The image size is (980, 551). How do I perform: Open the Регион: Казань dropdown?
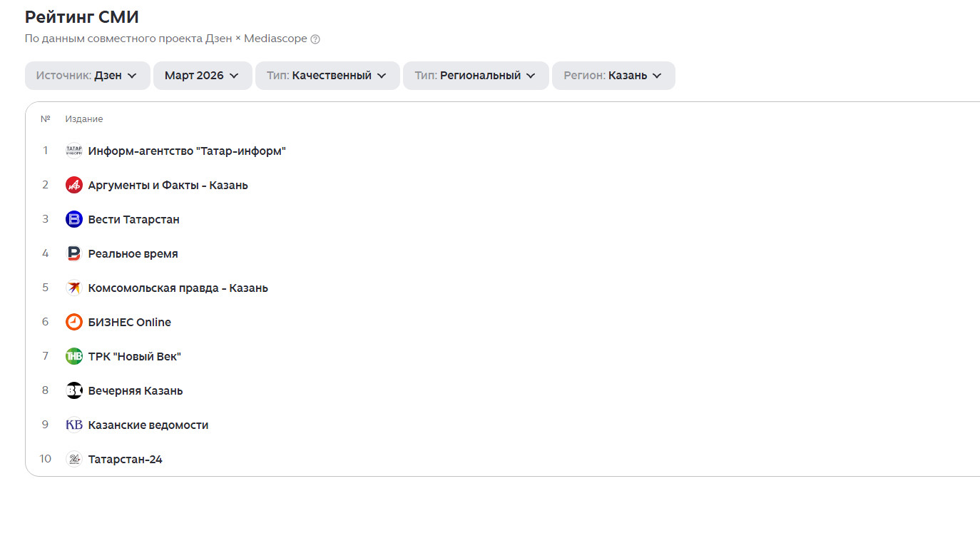[613, 76]
